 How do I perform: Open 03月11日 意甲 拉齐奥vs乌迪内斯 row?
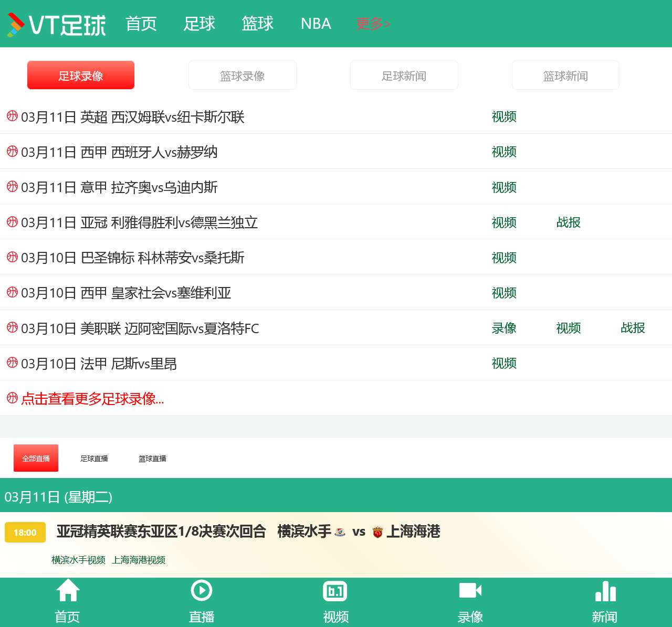click(119, 187)
